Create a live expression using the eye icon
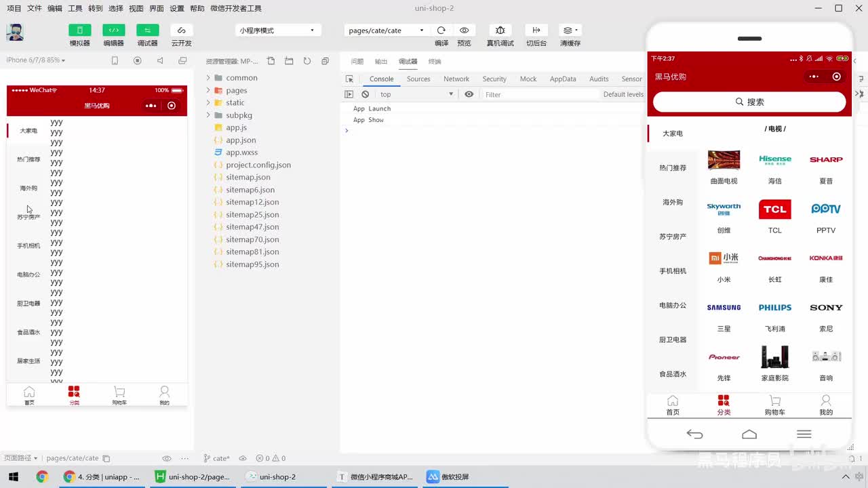The width and height of the screenshot is (868, 488). coord(469,94)
